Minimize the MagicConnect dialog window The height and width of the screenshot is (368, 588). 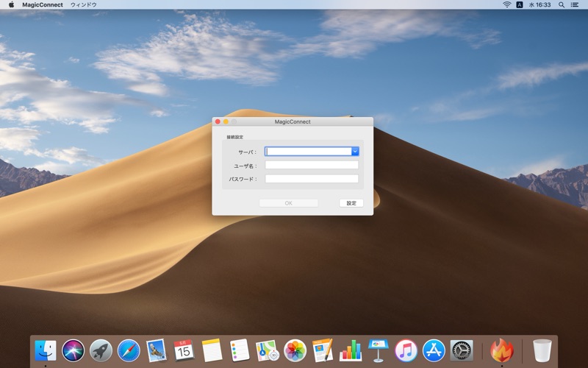coord(226,121)
